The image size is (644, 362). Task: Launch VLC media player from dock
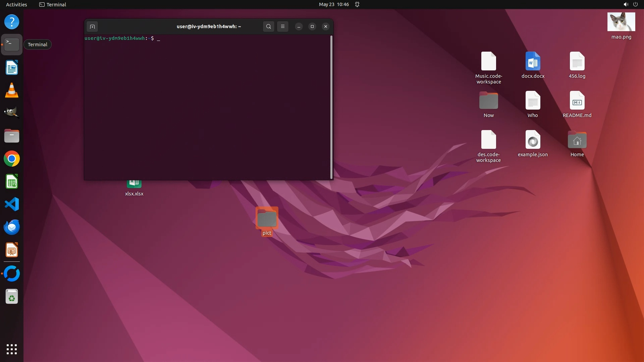(12, 90)
